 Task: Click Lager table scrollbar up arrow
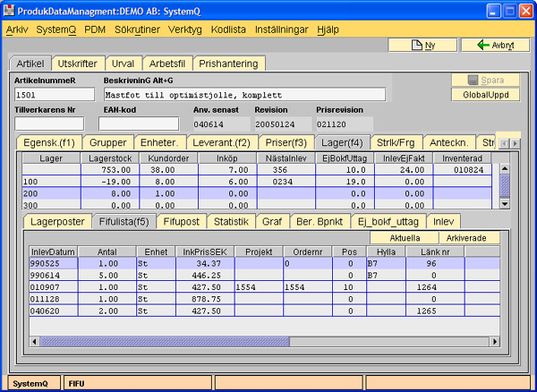(505, 169)
